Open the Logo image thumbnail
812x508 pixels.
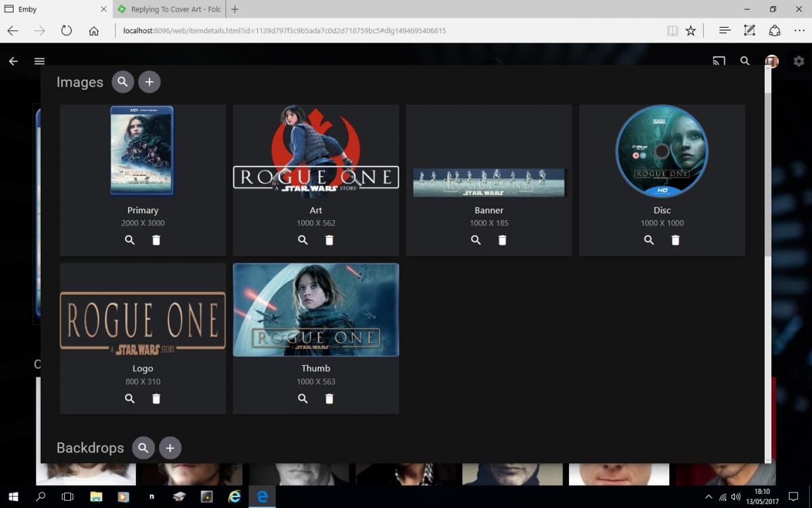[x=143, y=323]
